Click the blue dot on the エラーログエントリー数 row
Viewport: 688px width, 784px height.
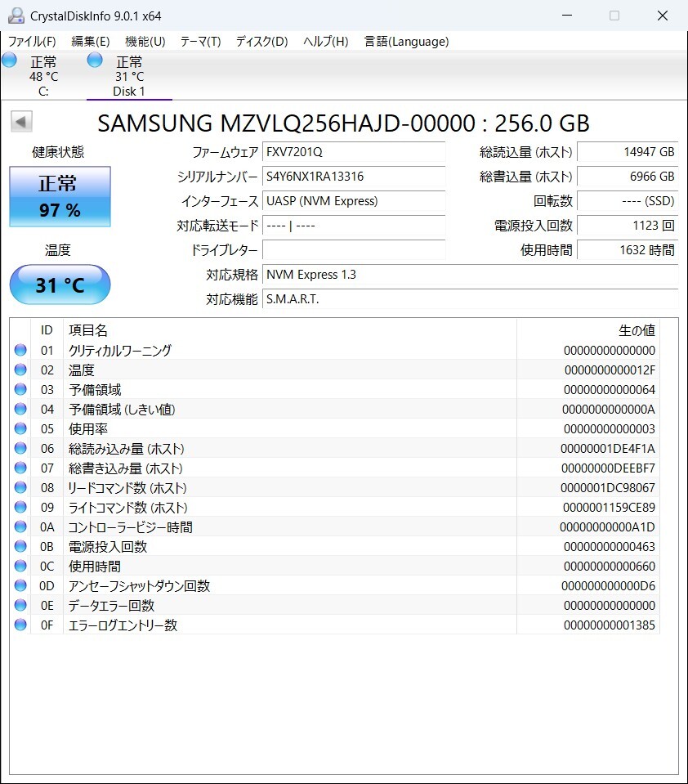tap(20, 625)
